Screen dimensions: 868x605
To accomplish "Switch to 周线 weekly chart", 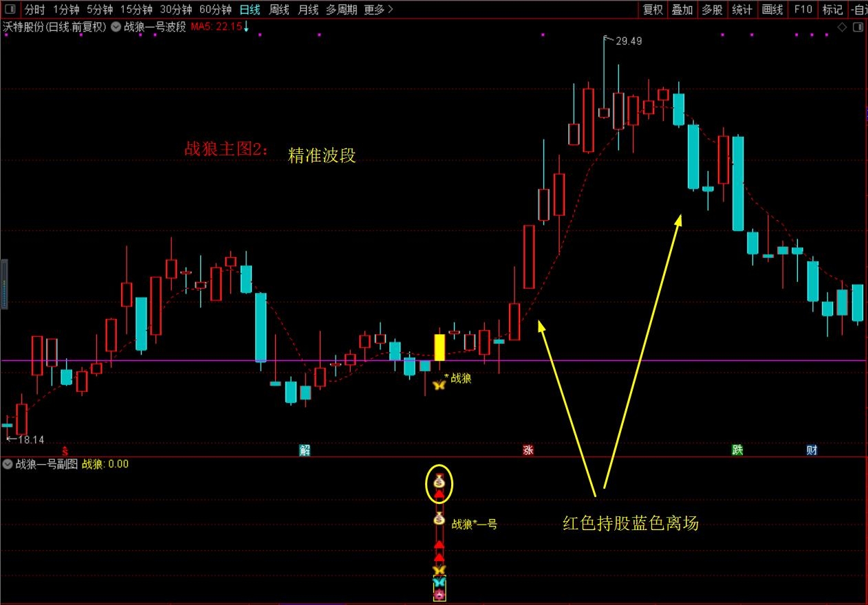I will click(279, 10).
